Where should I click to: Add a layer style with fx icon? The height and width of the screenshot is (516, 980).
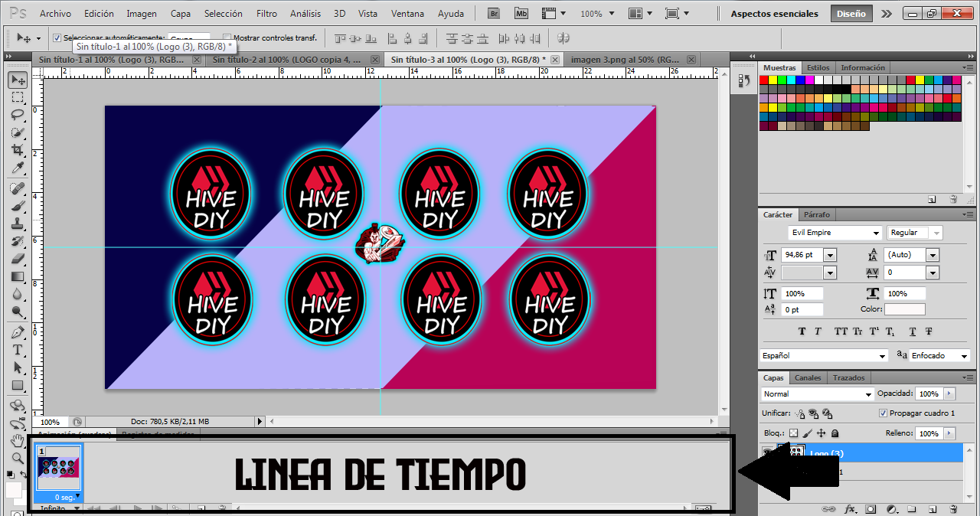(x=850, y=509)
